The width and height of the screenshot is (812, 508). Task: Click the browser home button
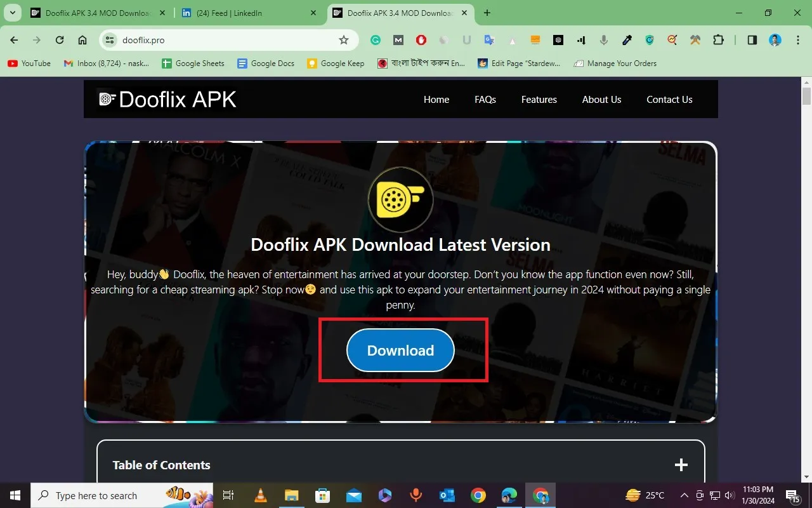[82, 40]
